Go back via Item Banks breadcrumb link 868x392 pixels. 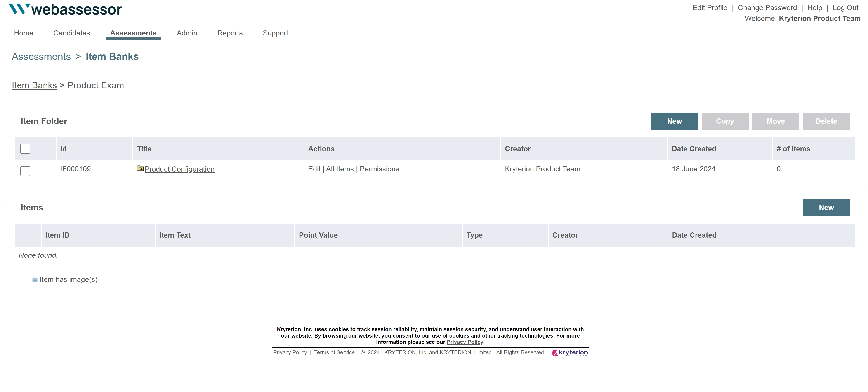click(34, 85)
